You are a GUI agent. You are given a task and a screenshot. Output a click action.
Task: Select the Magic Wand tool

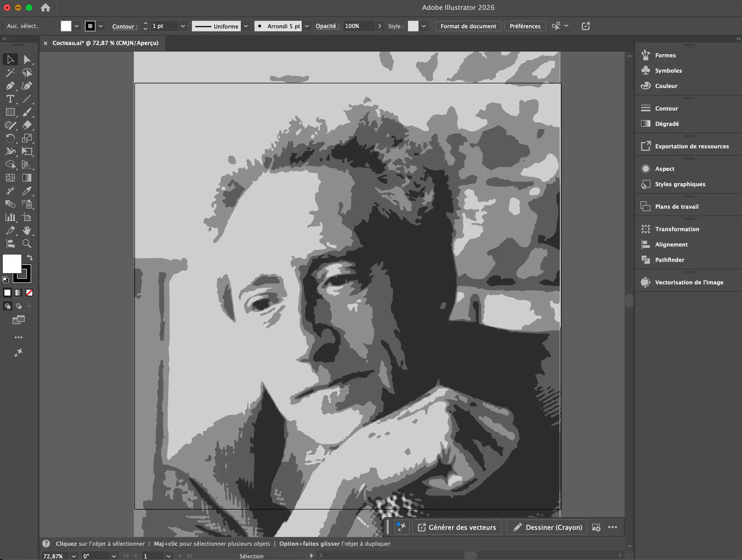pyautogui.click(x=10, y=72)
